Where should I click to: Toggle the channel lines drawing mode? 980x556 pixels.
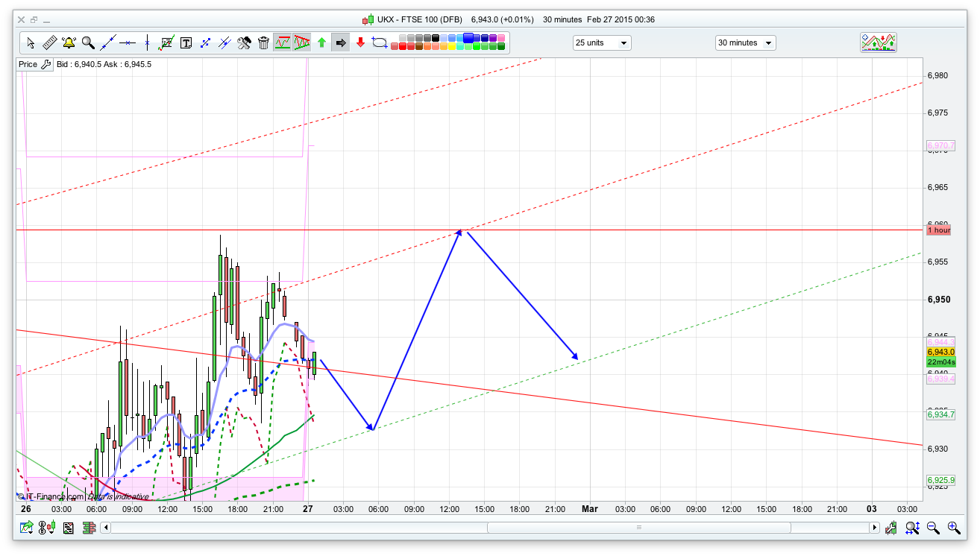point(283,42)
